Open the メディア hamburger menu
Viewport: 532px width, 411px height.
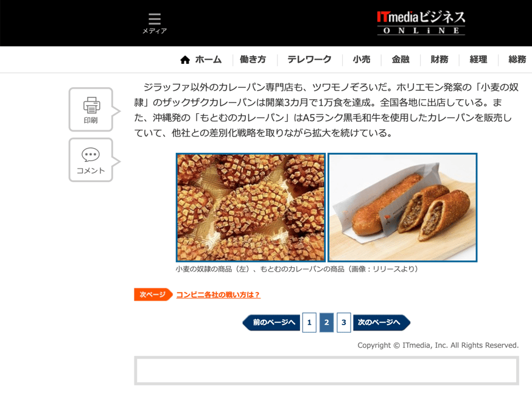pos(155,23)
